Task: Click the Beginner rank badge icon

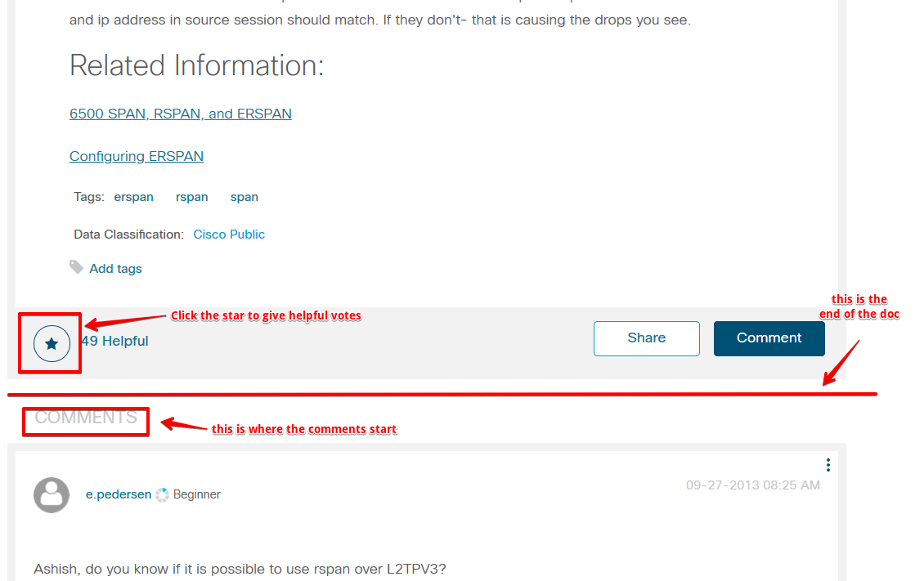Action: pyautogui.click(x=162, y=494)
